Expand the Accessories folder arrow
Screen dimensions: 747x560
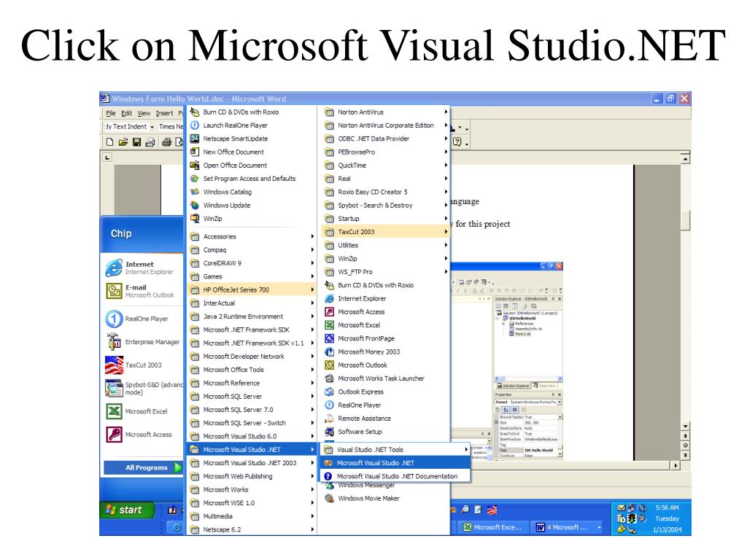[x=312, y=237]
